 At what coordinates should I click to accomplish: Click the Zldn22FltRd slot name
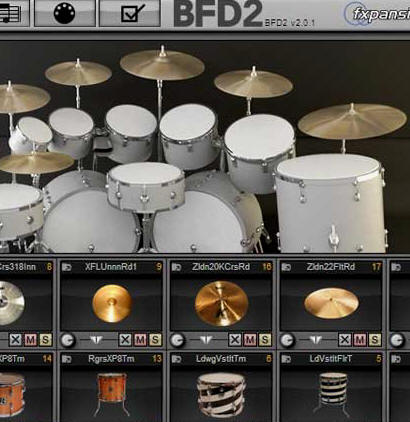coord(331,267)
